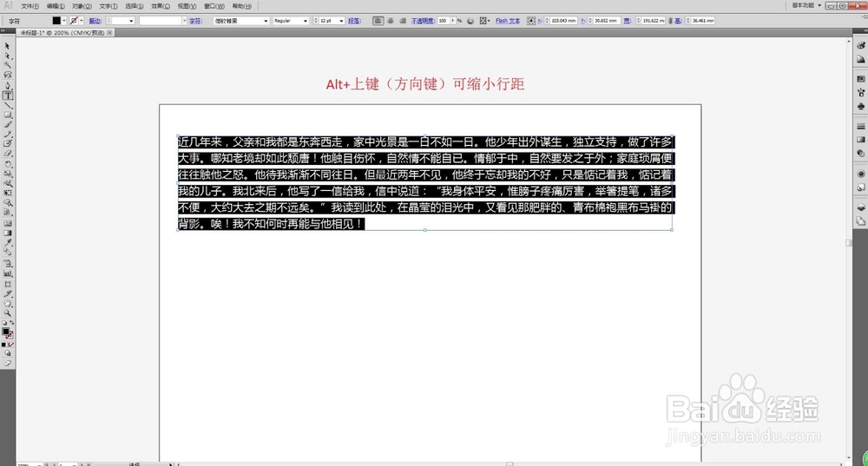Open the stroke color dropdown arrow
This screenshot has height=466, width=868.
coord(82,21)
